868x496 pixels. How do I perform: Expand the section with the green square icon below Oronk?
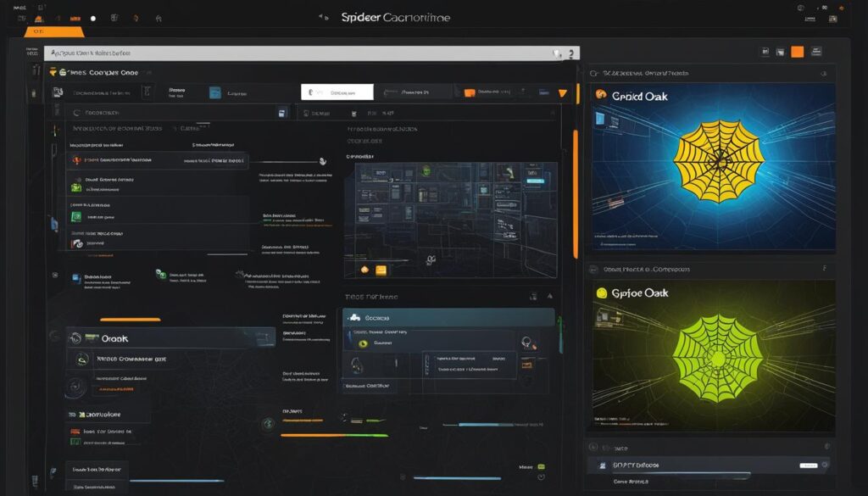(108, 414)
